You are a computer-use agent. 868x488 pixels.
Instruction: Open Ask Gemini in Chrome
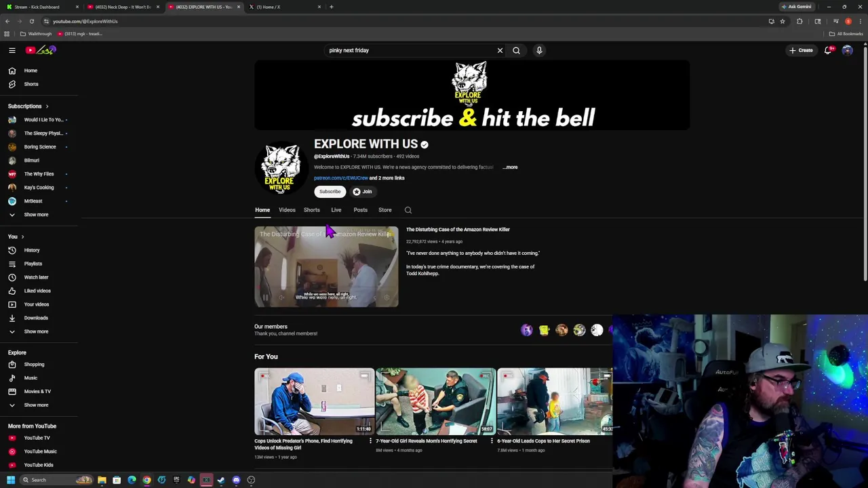(x=797, y=7)
